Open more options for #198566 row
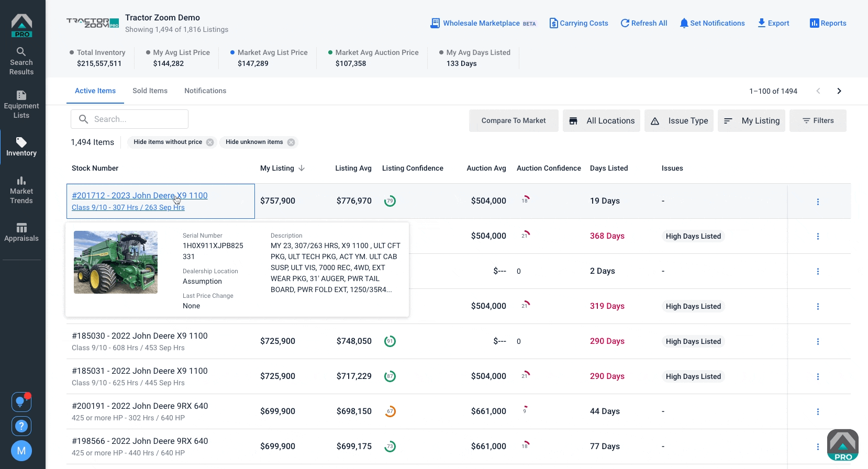 coord(818,446)
